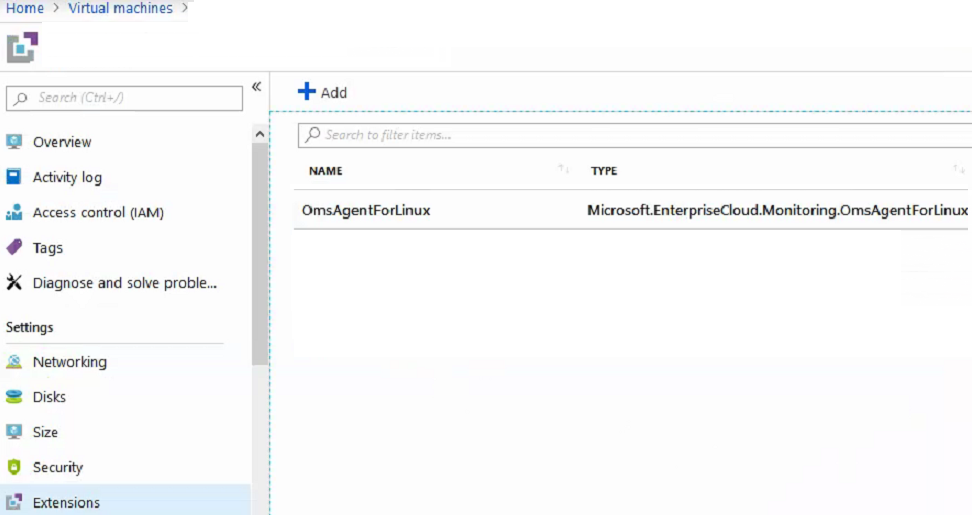Collapse the sidebar with the double chevron

[x=256, y=87]
